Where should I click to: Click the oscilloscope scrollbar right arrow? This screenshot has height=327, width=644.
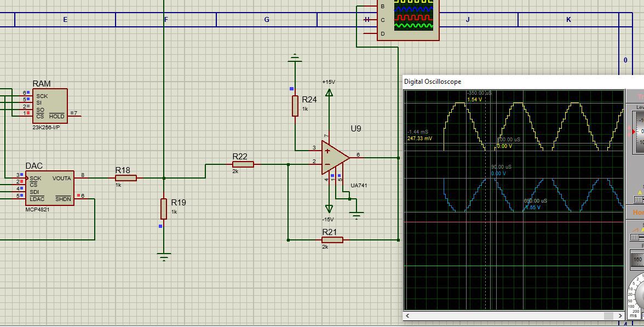point(620,315)
